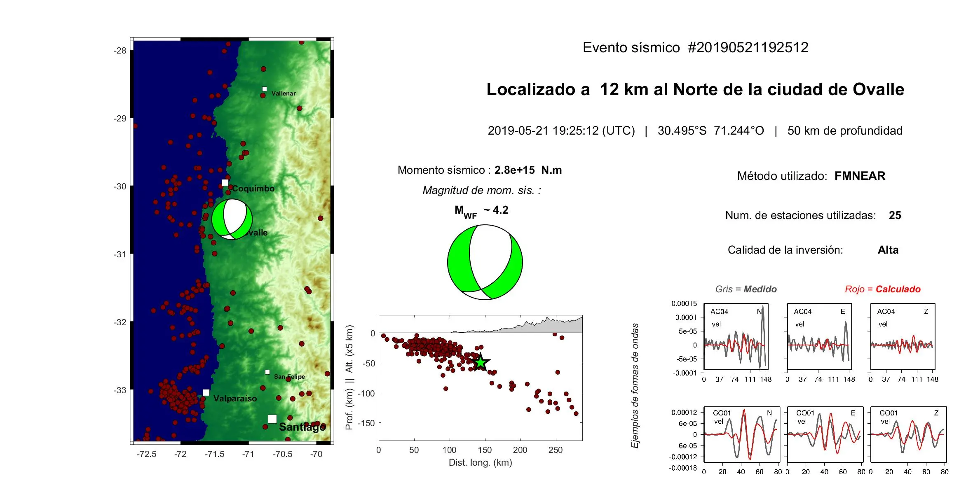Click the Vallenar white square marker

(265, 89)
